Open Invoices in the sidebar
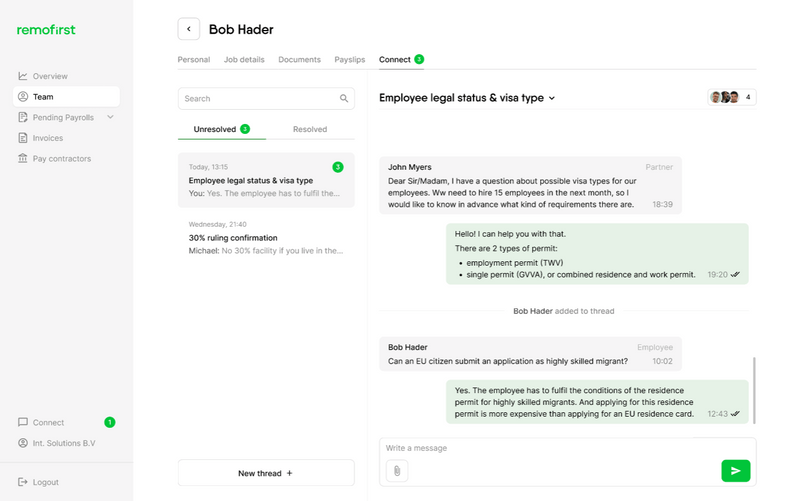Viewport: 800px width, 501px height. pyautogui.click(x=47, y=138)
